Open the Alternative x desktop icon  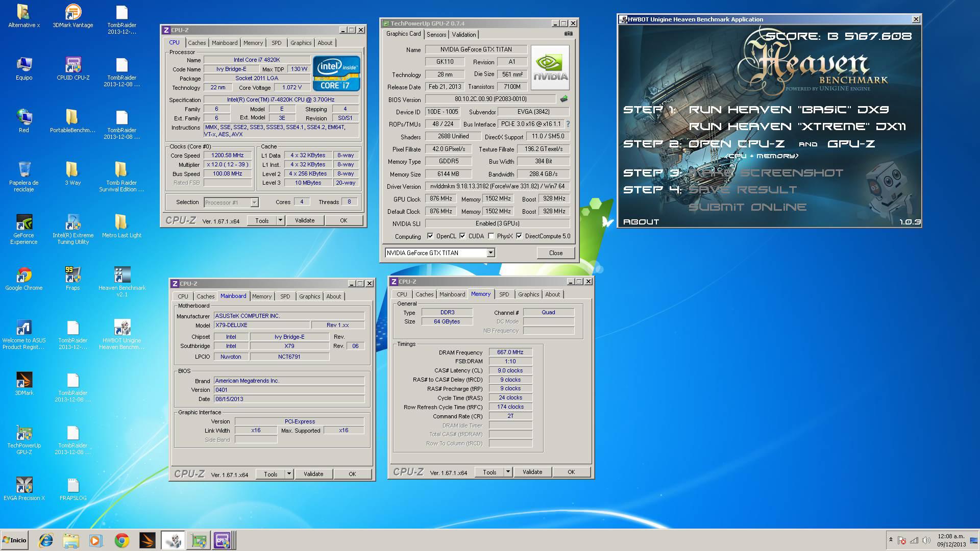tap(24, 16)
